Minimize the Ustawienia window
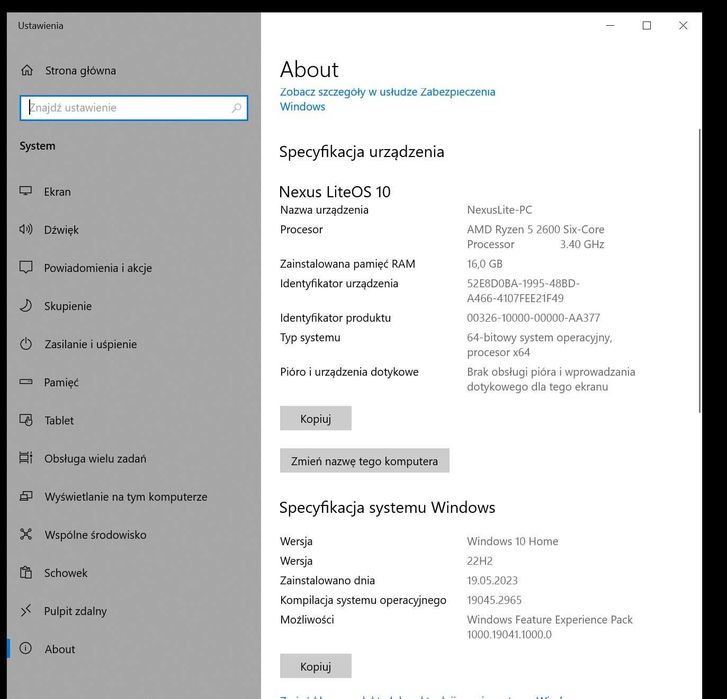 [x=610, y=25]
